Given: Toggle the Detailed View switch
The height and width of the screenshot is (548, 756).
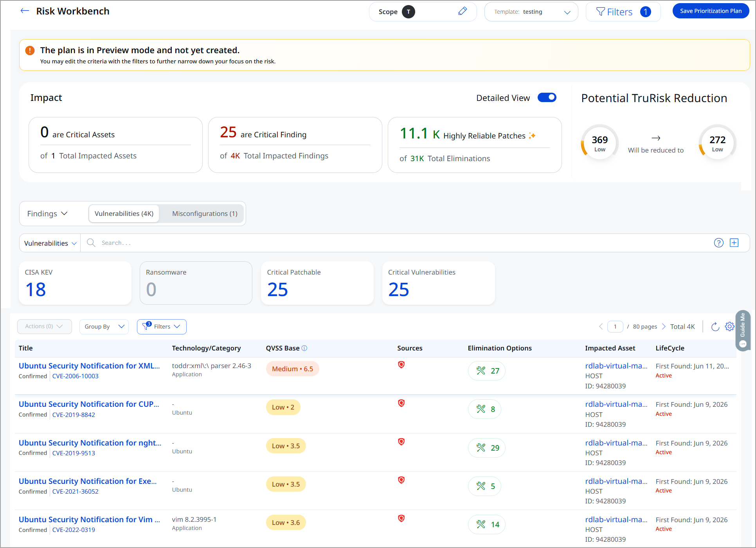Looking at the screenshot, I should pos(547,97).
